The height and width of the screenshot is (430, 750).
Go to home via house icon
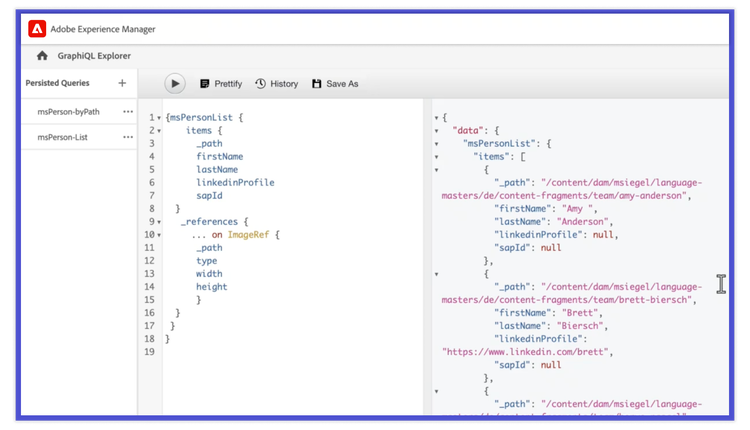[x=42, y=56]
